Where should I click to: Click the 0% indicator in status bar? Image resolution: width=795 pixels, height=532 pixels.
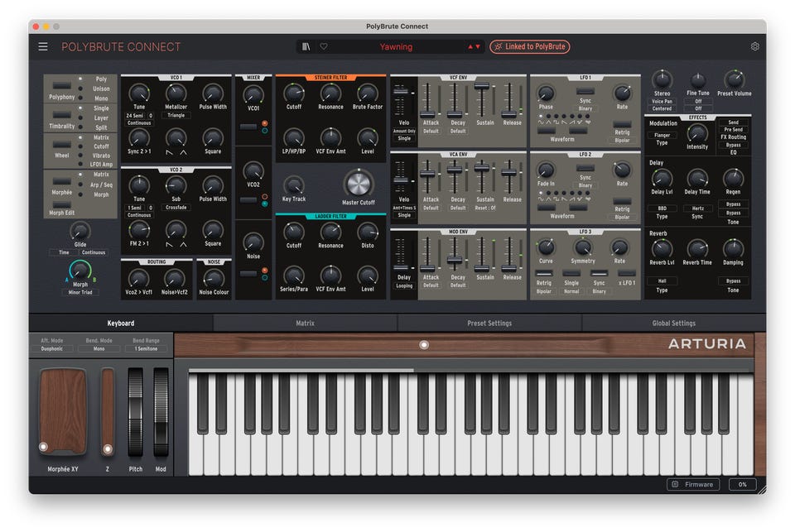pyautogui.click(x=742, y=484)
